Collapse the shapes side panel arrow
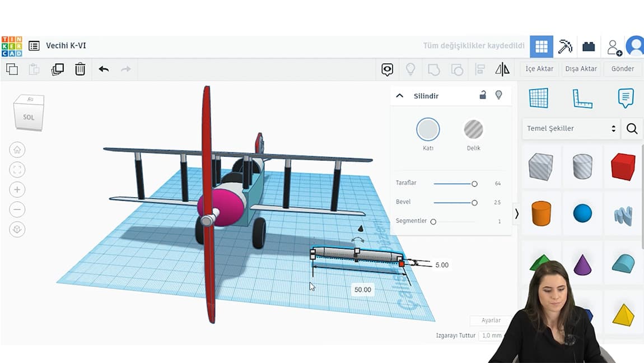 point(516,213)
